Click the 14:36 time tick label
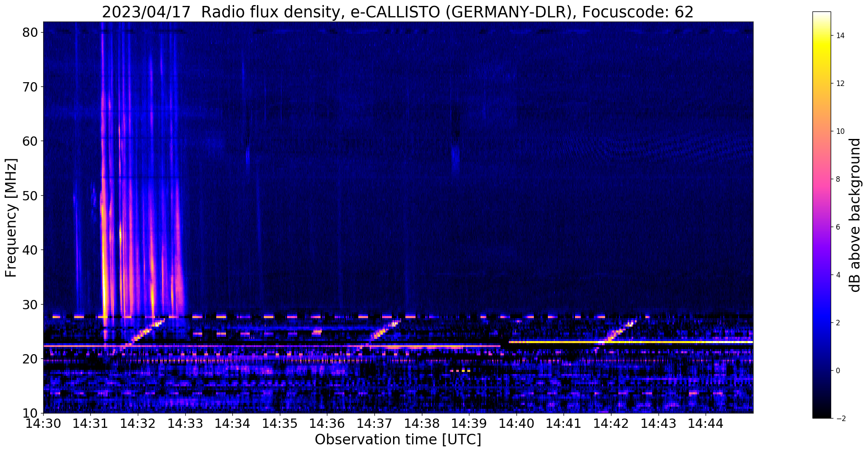Image resolution: width=868 pixels, height=452 pixels. 327,424
